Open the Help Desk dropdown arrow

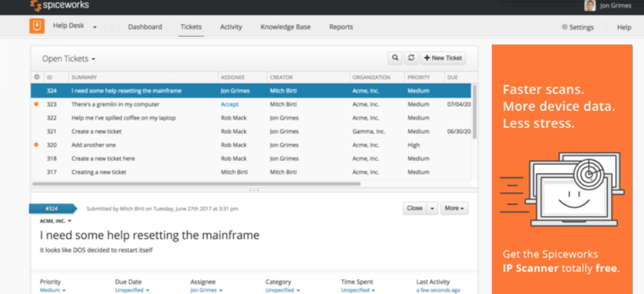point(95,28)
